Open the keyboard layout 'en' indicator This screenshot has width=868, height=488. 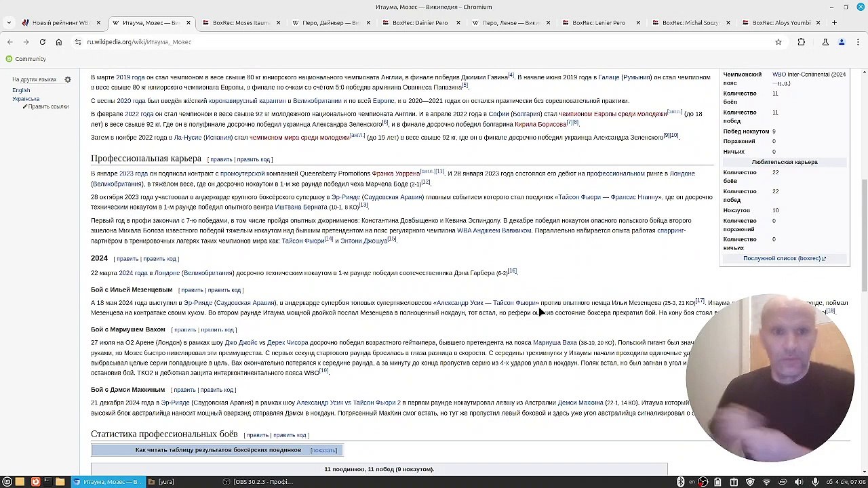[x=692, y=482]
